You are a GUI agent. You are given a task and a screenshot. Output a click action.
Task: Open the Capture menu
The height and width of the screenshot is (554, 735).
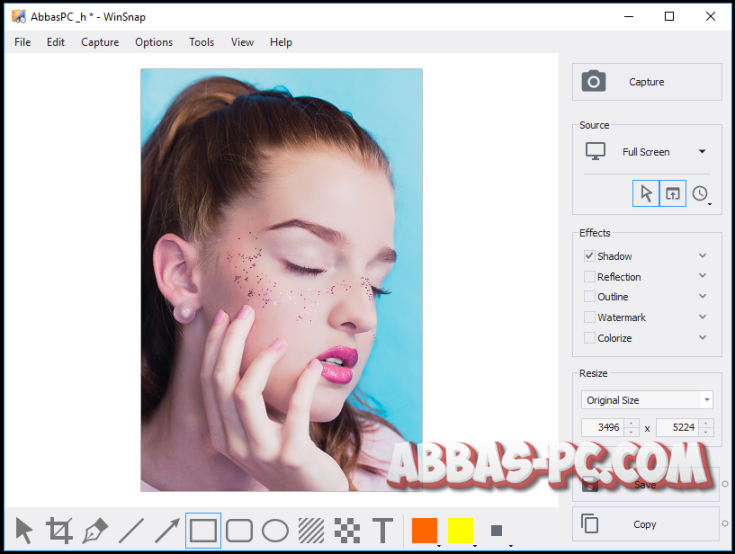click(x=100, y=42)
